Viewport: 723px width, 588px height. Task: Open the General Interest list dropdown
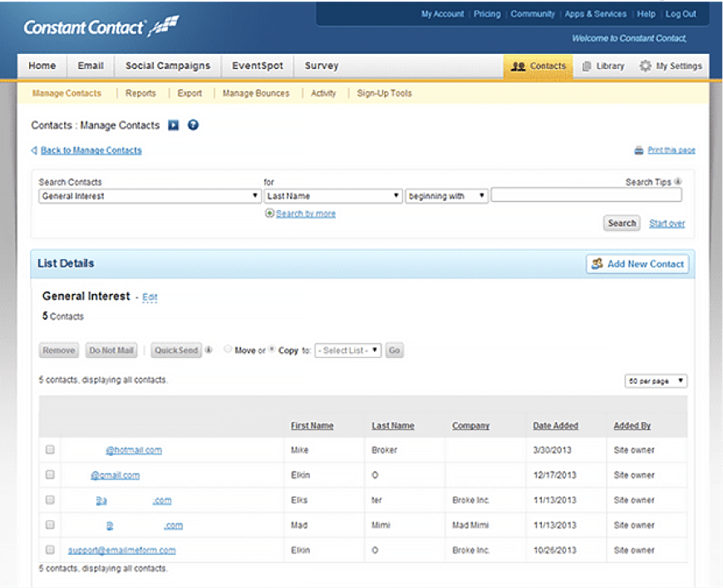(x=150, y=196)
